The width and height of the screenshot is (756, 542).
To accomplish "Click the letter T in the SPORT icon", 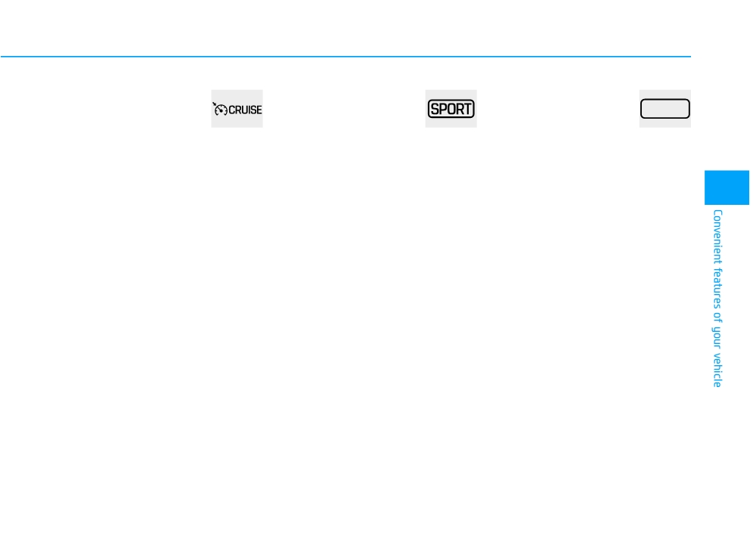I will click(466, 109).
